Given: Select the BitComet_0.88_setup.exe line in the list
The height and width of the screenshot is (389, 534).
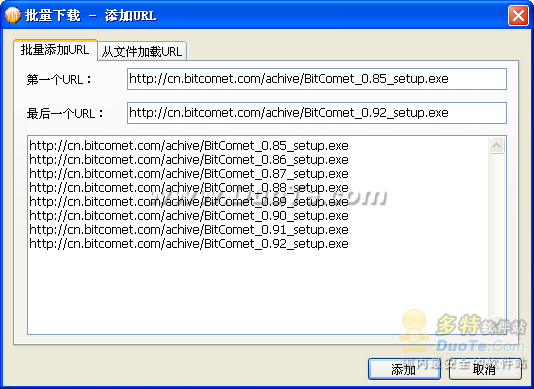Looking at the screenshot, I should click(189, 188).
